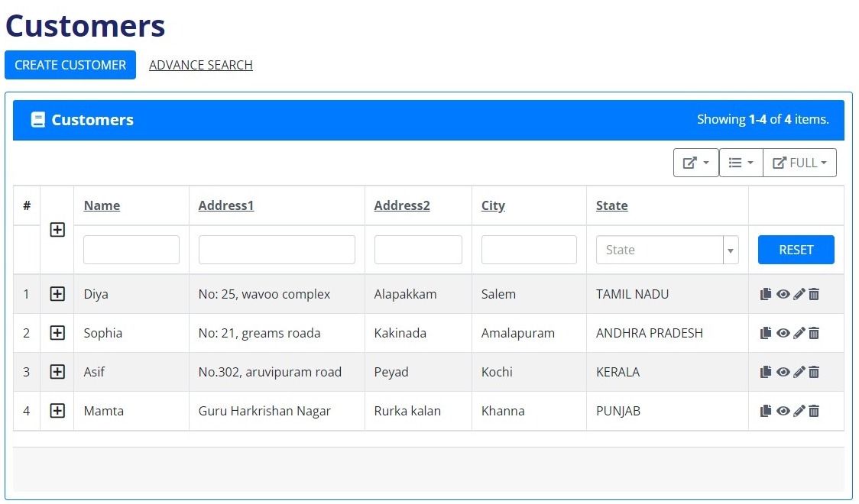This screenshot has height=504, width=859.
Task: Click the eye icon in Mamta's row
Action: (x=783, y=411)
